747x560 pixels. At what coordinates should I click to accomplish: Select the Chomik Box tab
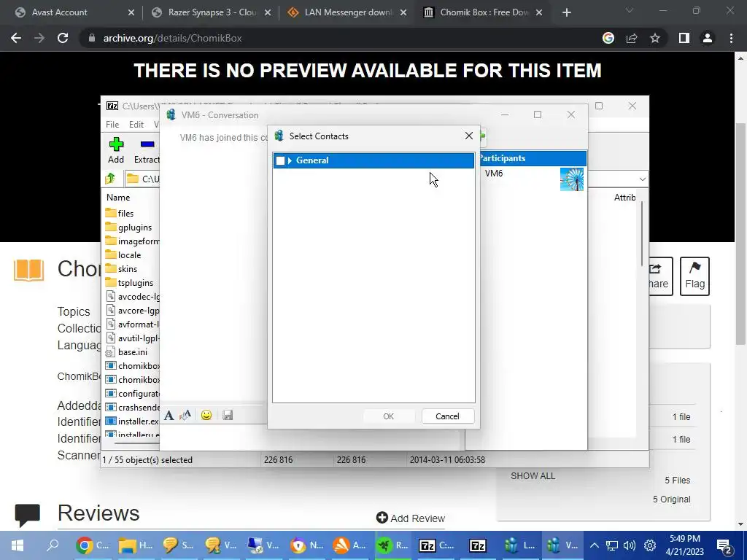484,12
